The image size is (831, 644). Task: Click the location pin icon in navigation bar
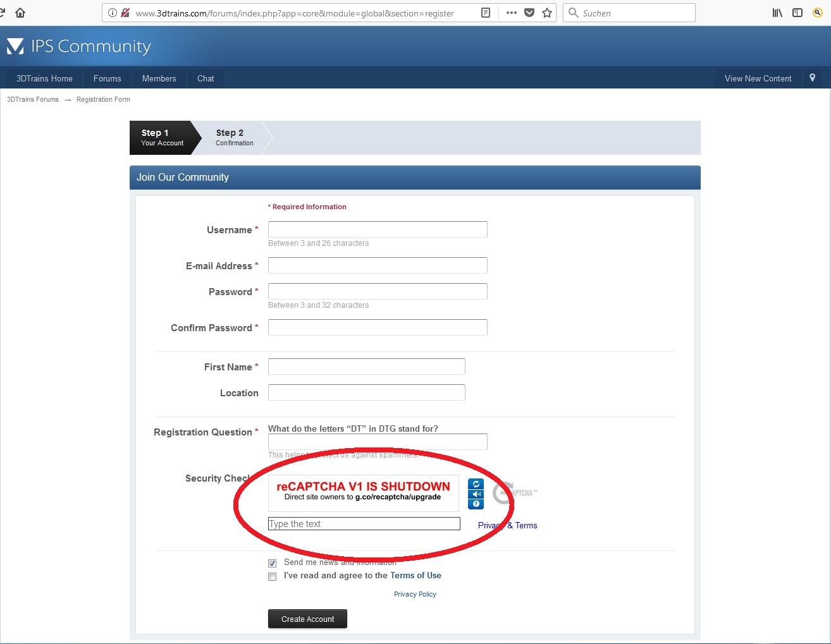(813, 78)
